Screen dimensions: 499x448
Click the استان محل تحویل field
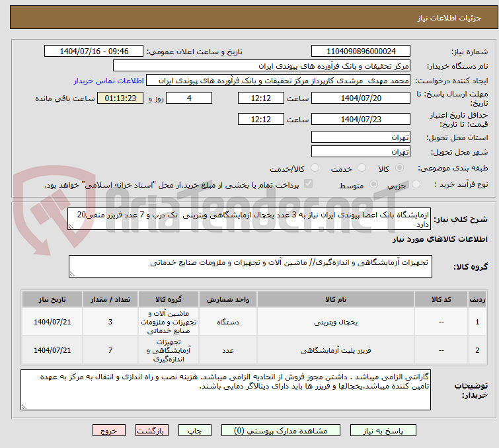coord(361,137)
